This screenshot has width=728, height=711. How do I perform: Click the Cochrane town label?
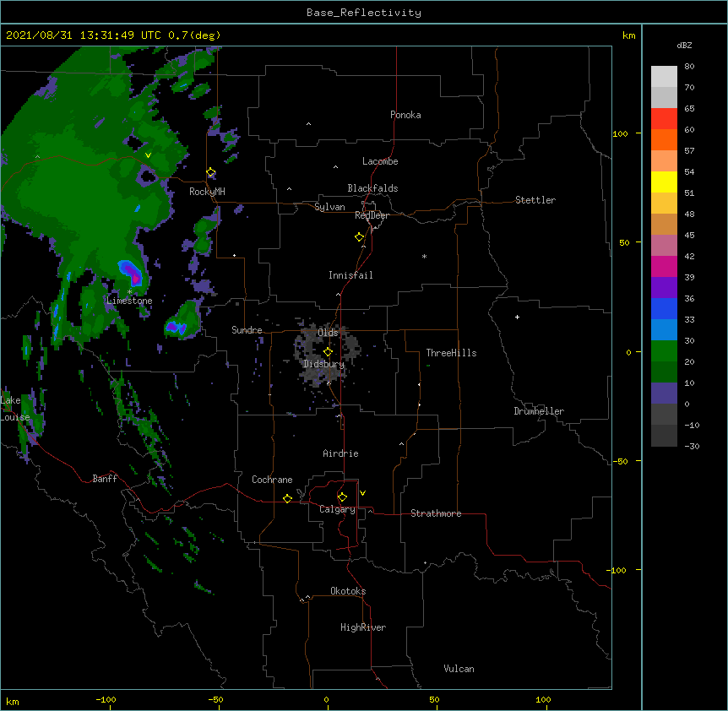point(272,480)
